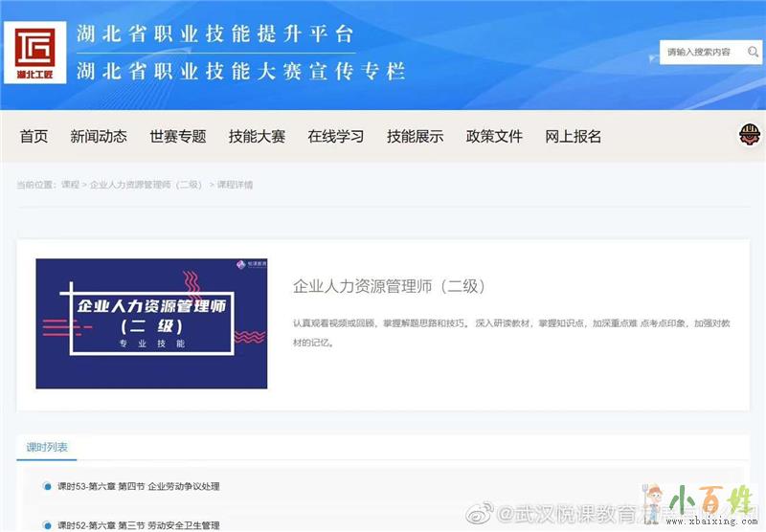
Task: Click the course cover thumbnail image
Action: pyautogui.click(x=151, y=323)
